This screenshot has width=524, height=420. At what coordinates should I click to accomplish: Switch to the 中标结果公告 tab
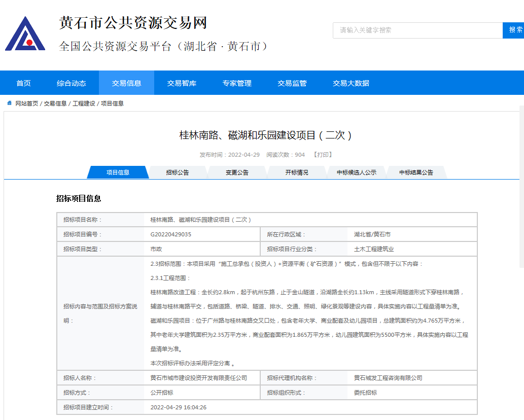[x=416, y=172]
